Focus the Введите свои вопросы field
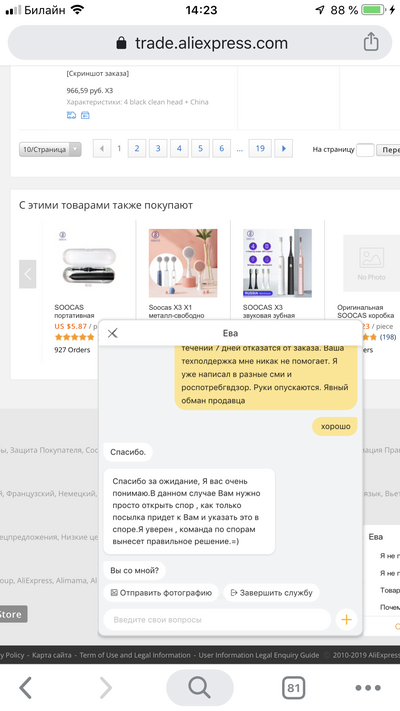This screenshot has height=711, width=400. 217,619
